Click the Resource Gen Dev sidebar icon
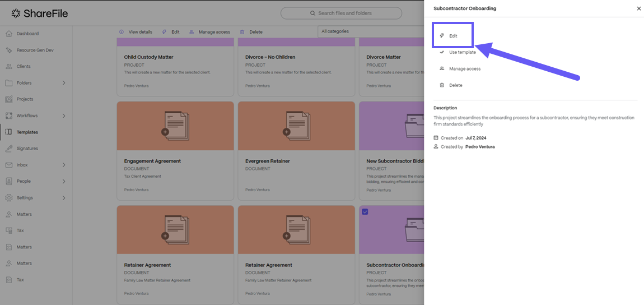Image resolution: width=644 pixels, height=305 pixels. click(9, 50)
